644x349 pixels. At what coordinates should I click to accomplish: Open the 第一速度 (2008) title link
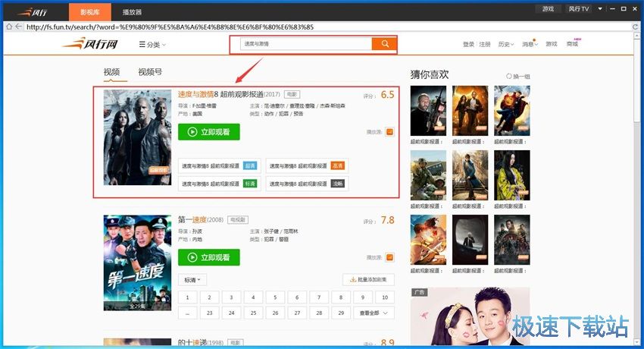[x=201, y=220]
